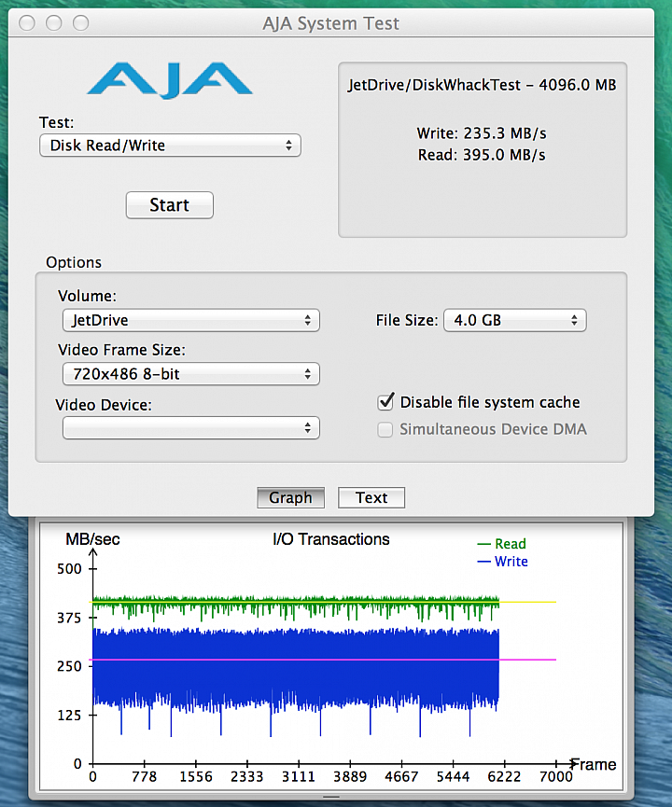This screenshot has width=672, height=807.
Task: Uncheck Disable file system cache
Action: coord(385,402)
